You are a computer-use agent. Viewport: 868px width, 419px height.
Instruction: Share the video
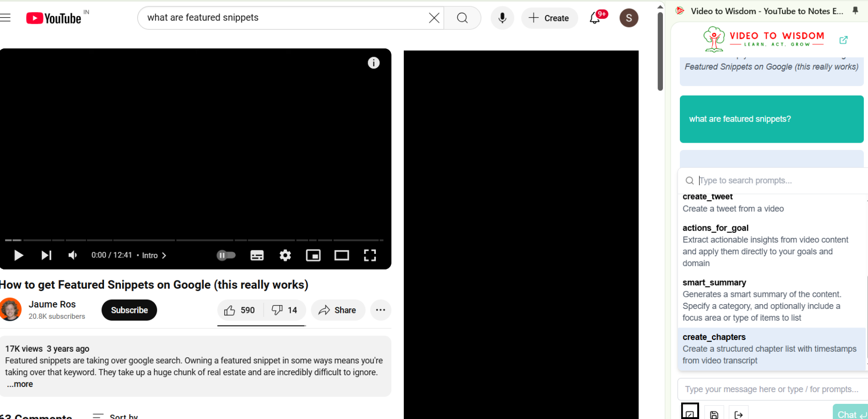[338, 310]
